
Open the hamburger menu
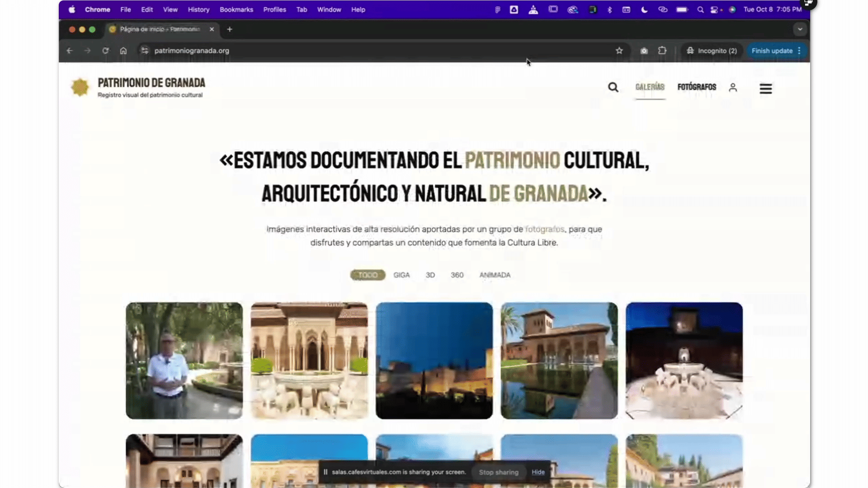[x=765, y=89]
